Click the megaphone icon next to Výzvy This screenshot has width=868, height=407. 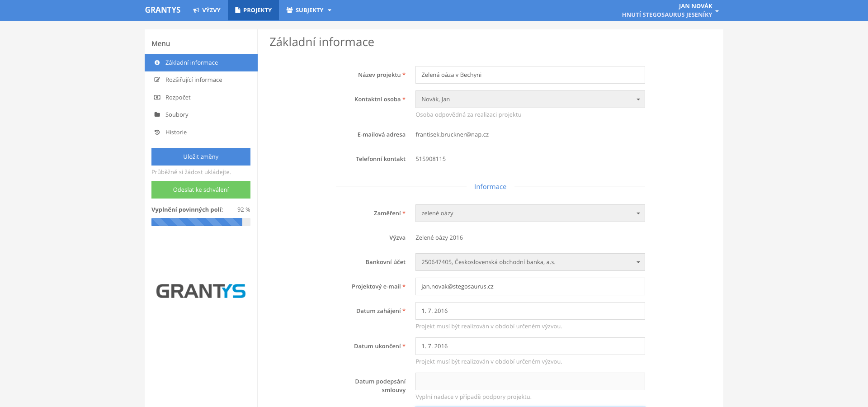(196, 10)
